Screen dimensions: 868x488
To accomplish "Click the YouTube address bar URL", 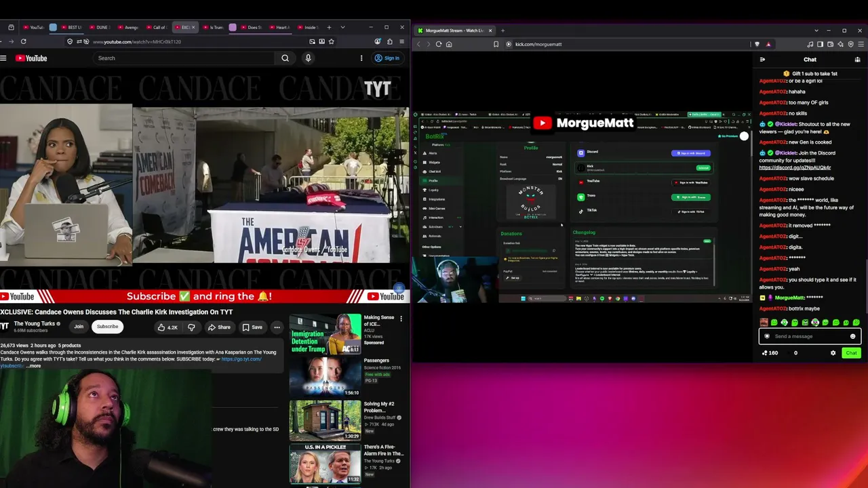I will point(137,42).
